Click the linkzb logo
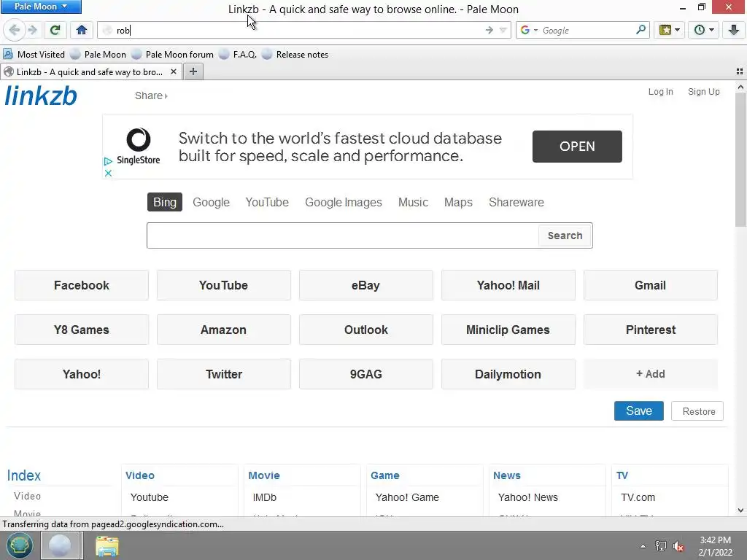This screenshot has width=747, height=560. [x=41, y=96]
